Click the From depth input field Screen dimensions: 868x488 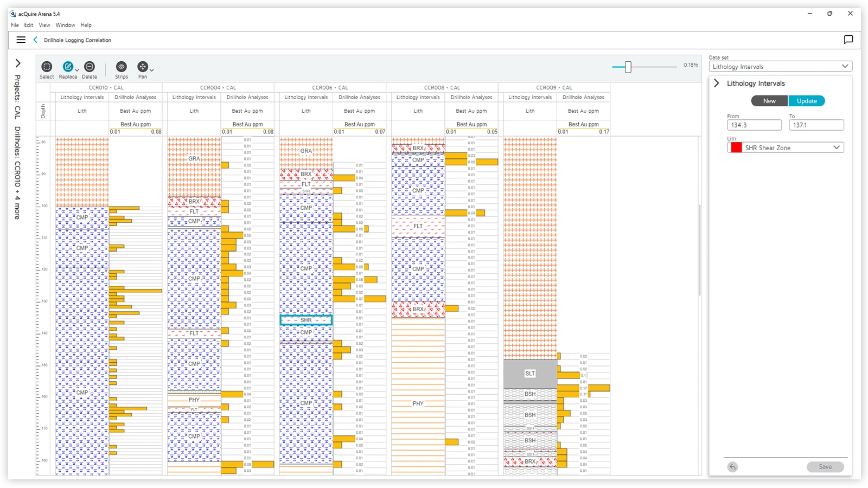[754, 125]
